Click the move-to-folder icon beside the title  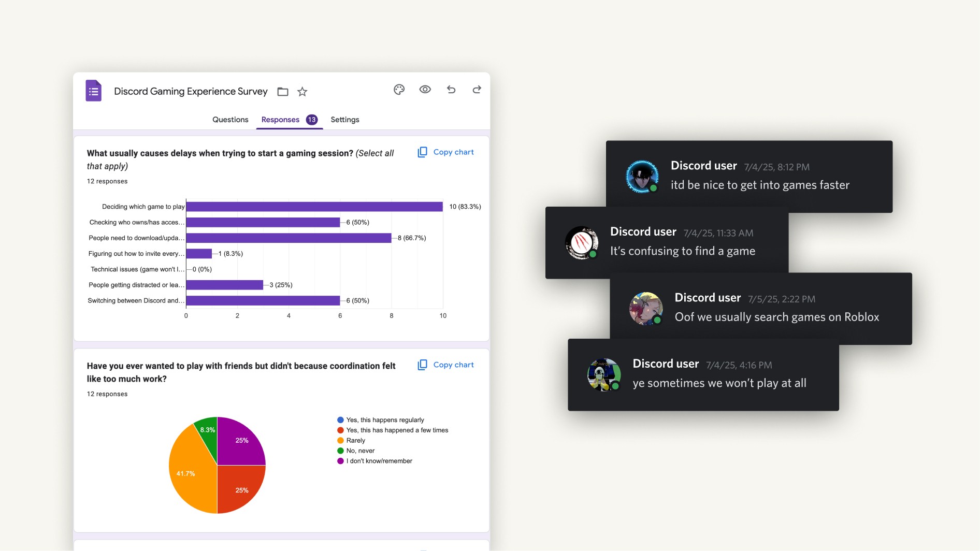click(283, 92)
